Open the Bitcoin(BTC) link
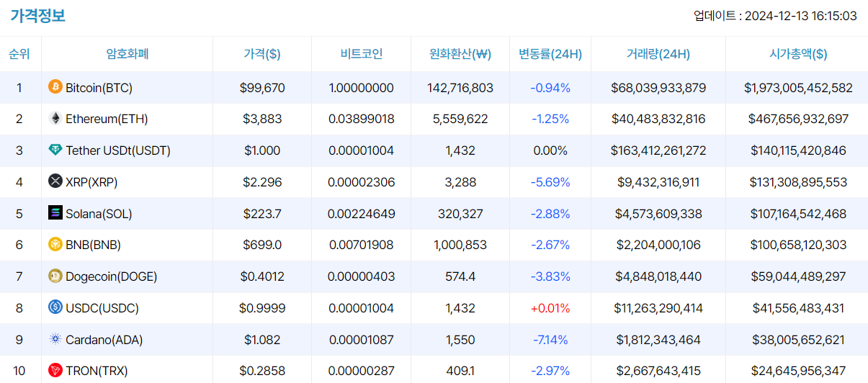This screenshot has width=868, height=383. point(99,88)
